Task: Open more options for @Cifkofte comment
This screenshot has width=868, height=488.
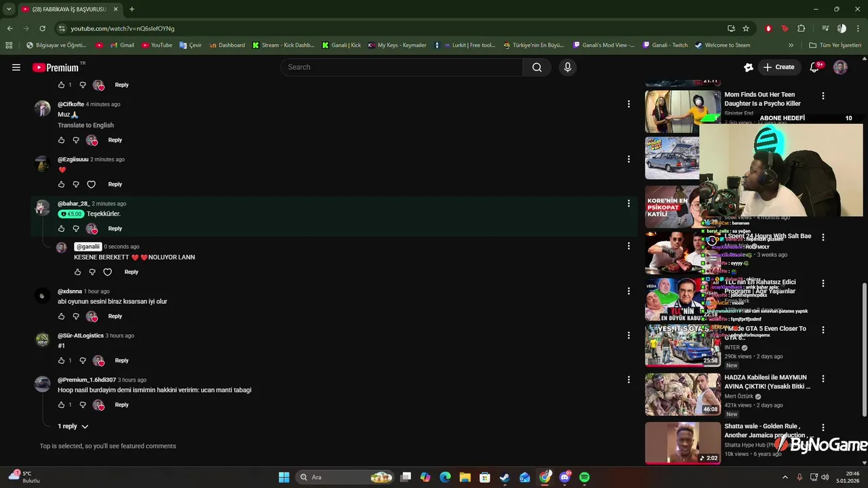Action: pyautogui.click(x=629, y=104)
